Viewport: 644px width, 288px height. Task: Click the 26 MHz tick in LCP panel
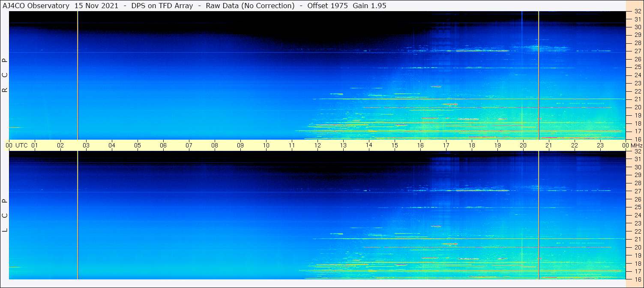click(638, 199)
